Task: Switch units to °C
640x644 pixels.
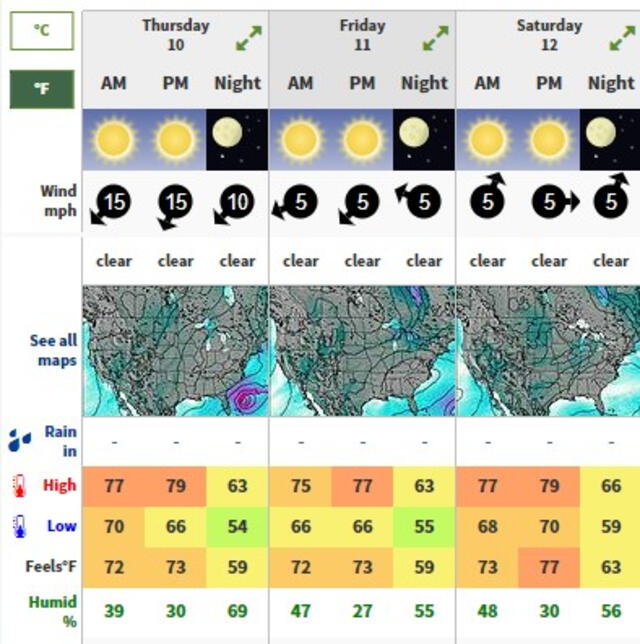Action: tap(42, 31)
